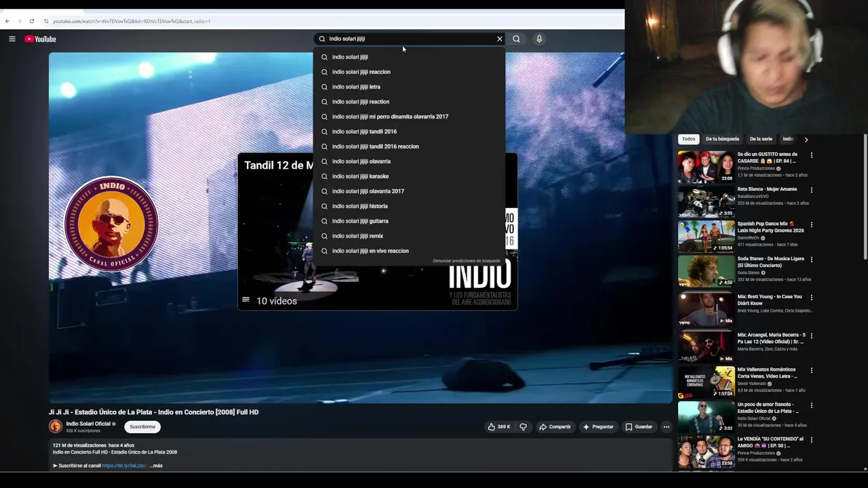This screenshot has height=488, width=868.
Task: Click the Suscribirme button
Action: tap(142, 427)
